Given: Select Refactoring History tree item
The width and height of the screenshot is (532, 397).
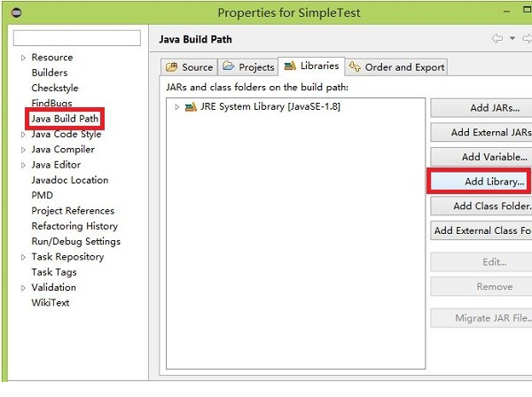Looking at the screenshot, I should [74, 226].
